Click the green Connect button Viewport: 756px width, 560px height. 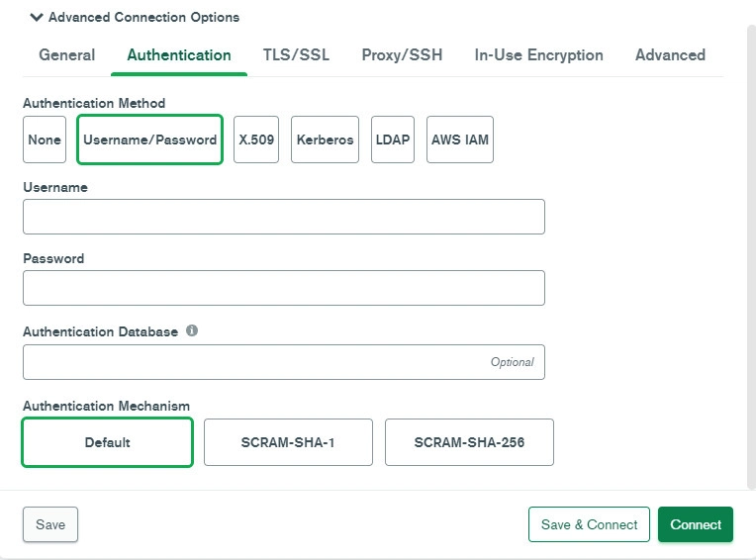pyautogui.click(x=696, y=524)
